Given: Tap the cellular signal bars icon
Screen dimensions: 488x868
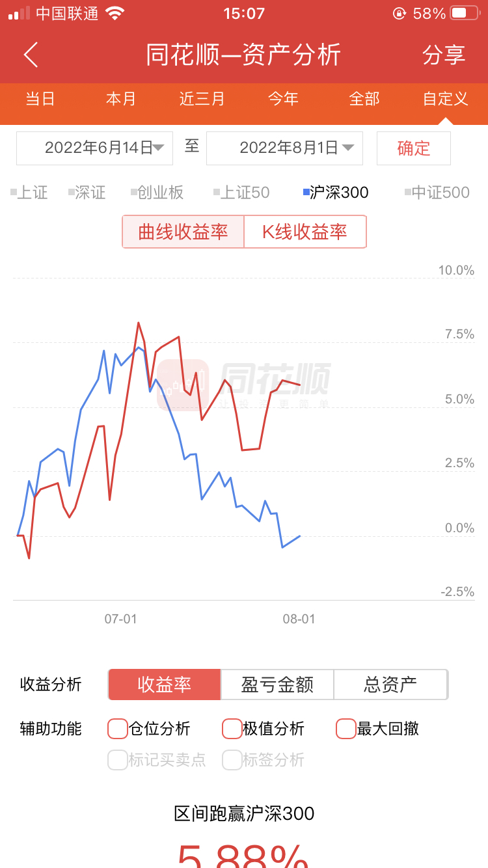Looking at the screenshot, I should 19,13.
